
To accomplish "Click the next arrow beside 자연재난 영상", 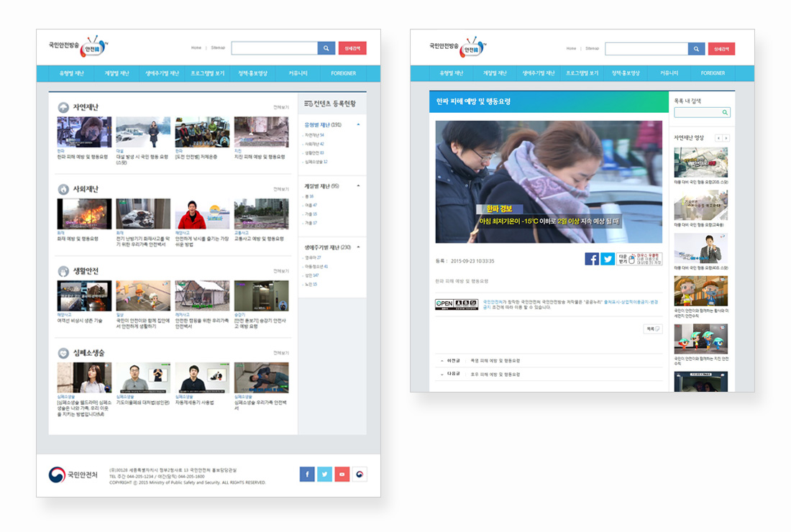I will [726, 137].
